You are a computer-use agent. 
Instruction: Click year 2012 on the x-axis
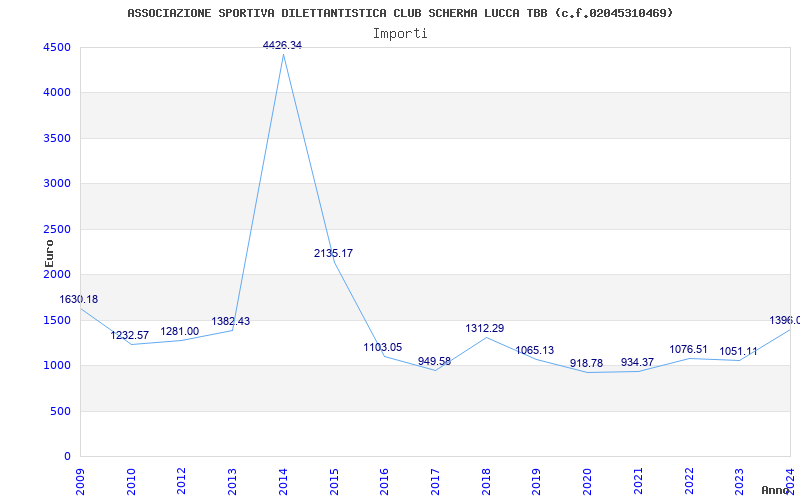[x=182, y=481]
